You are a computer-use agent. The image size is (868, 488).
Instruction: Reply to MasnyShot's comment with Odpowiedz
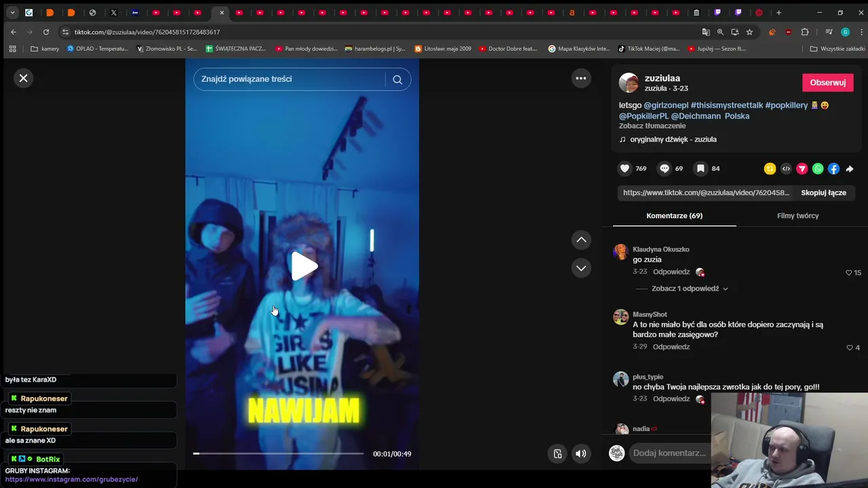pyautogui.click(x=671, y=347)
